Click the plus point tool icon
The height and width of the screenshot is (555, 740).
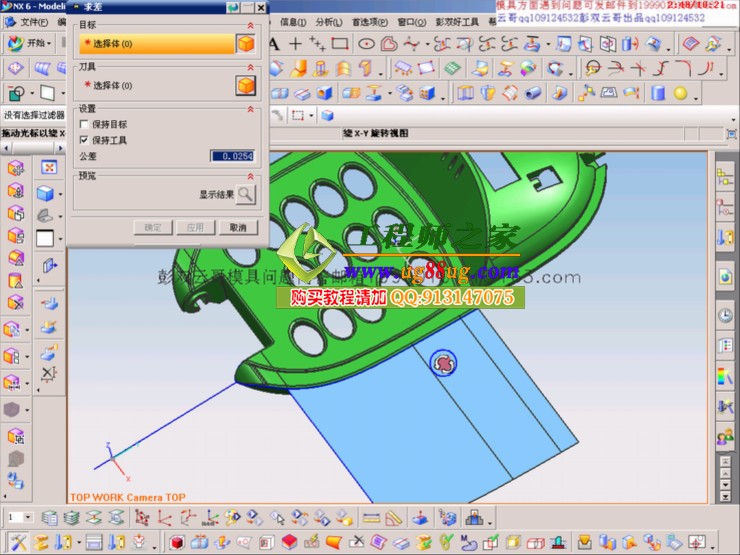click(x=295, y=43)
